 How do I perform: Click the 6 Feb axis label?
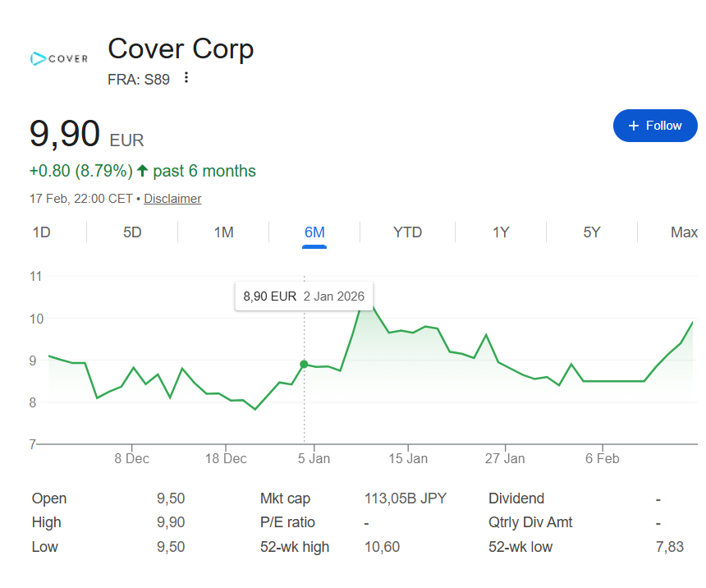coord(602,459)
